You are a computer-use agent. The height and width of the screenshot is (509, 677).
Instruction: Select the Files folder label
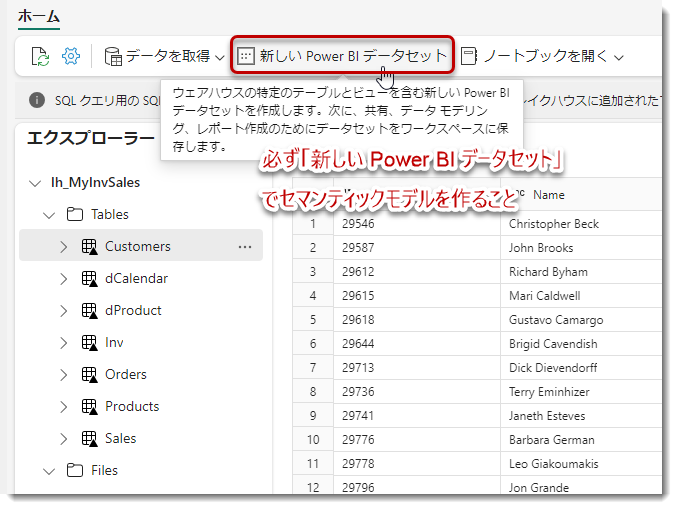click(x=104, y=470)
